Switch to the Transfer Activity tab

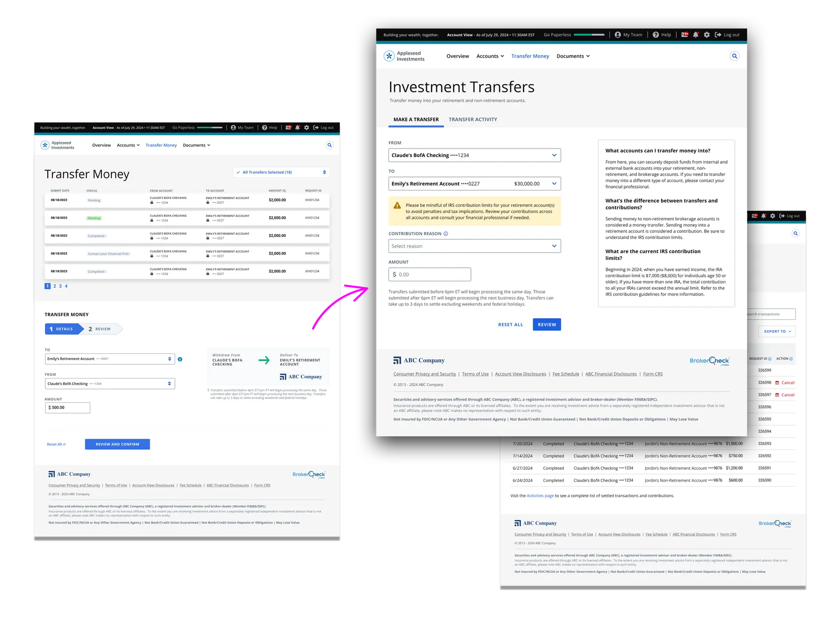(x=473, y=120)
